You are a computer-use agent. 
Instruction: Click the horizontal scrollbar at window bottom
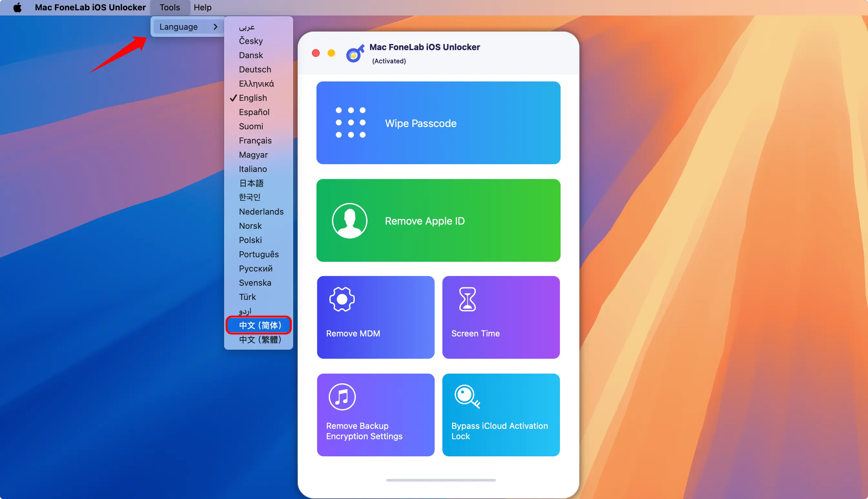click(441, 480)
